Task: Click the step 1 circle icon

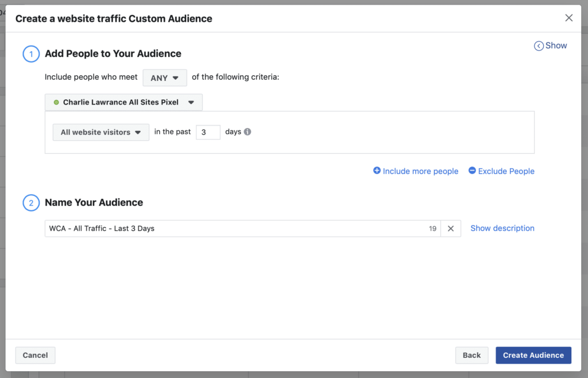Action: pyautogui.click(x=30, y=54)
